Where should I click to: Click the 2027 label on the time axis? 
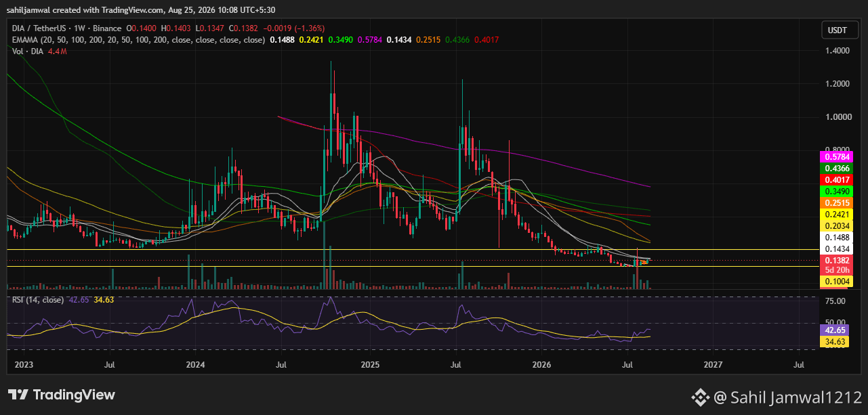714,365
